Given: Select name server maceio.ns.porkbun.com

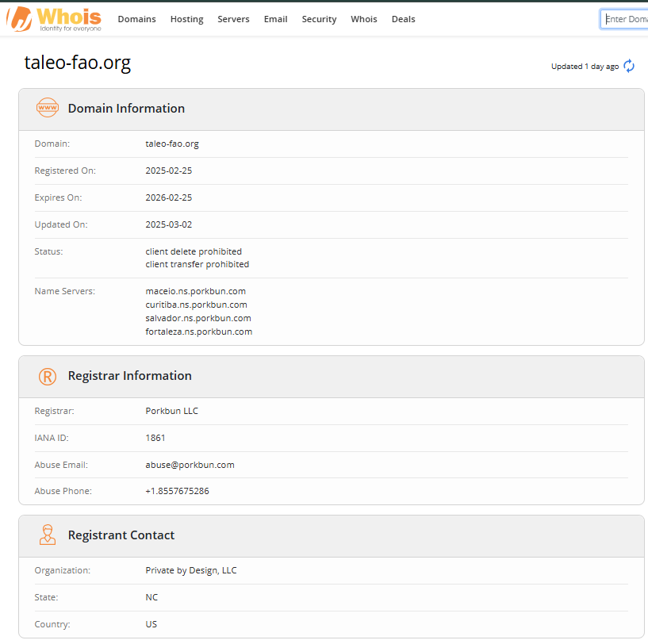Looking at the screenshot, I should point(195,291).
